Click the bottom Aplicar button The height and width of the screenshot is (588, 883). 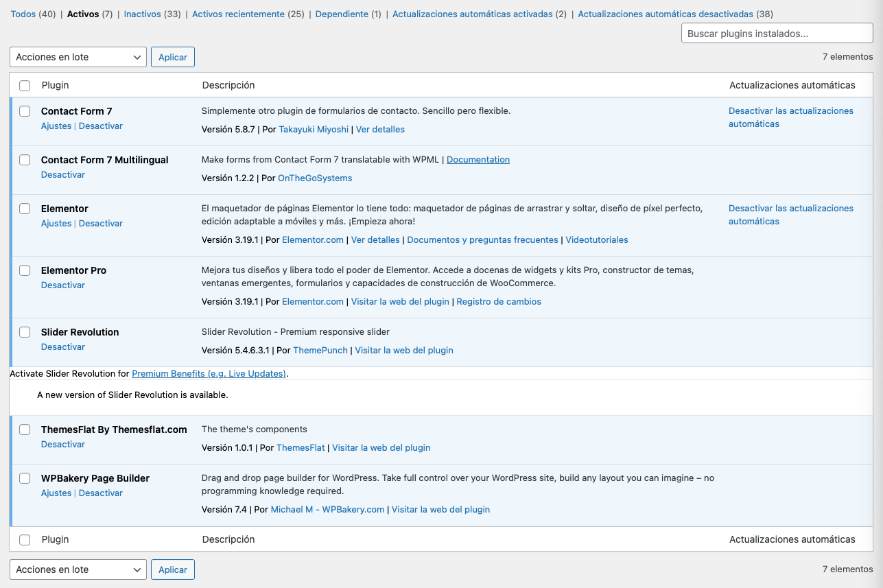click(173, 569)
